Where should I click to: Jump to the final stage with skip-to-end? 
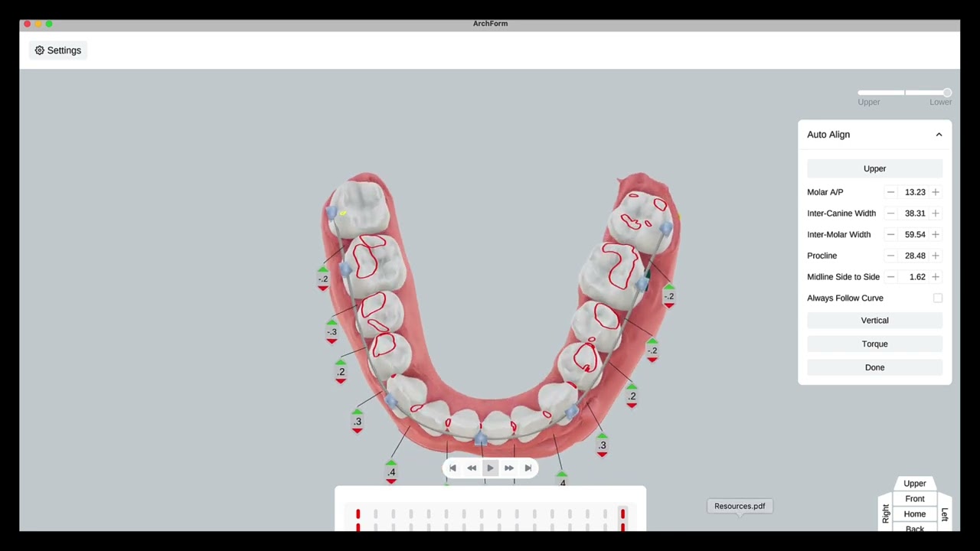(x=528, y=468)
